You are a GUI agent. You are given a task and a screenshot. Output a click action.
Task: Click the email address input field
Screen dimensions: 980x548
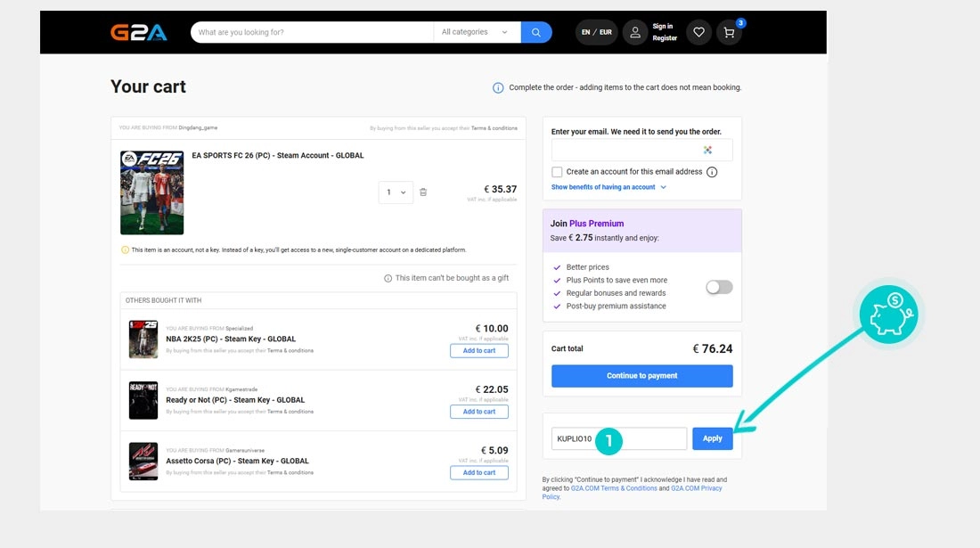pos(641,150)
